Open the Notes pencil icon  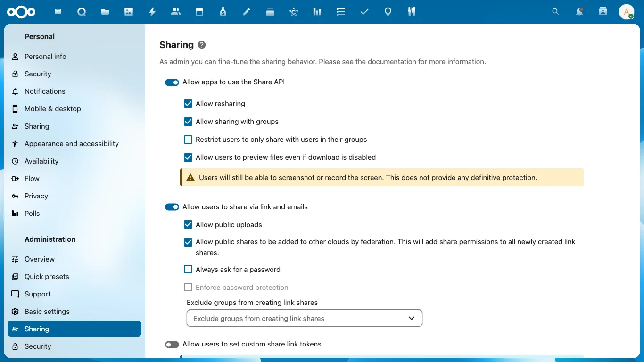click(x=247, y=12)
